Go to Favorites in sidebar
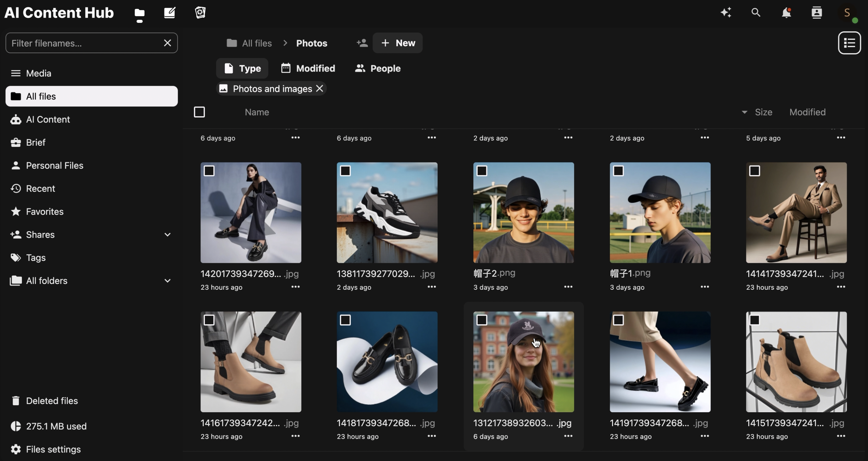Screen dimensions: 868x461 pyautogui.click(x=44, y=212)
